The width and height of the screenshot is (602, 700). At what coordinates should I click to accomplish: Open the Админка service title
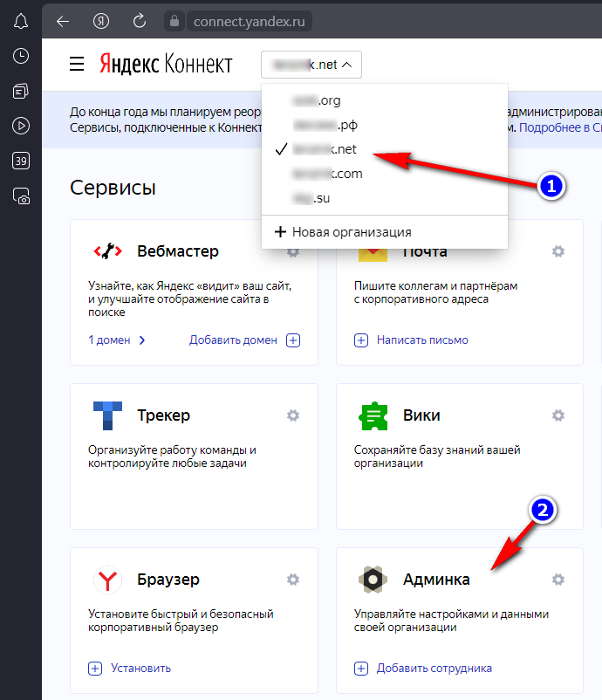pos(436,580)
